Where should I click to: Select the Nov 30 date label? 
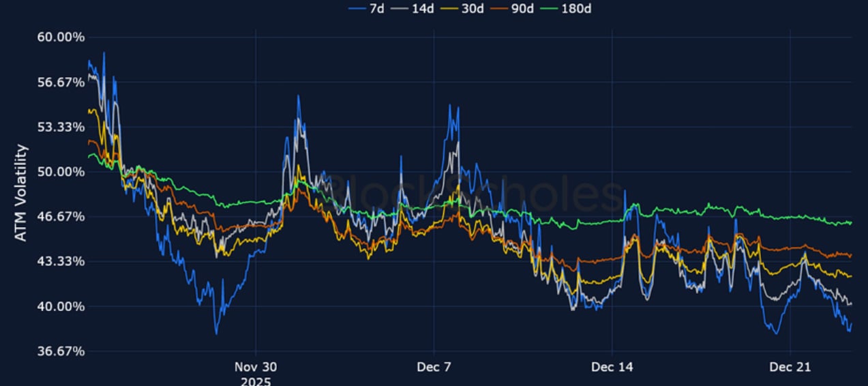pos(255,368)
